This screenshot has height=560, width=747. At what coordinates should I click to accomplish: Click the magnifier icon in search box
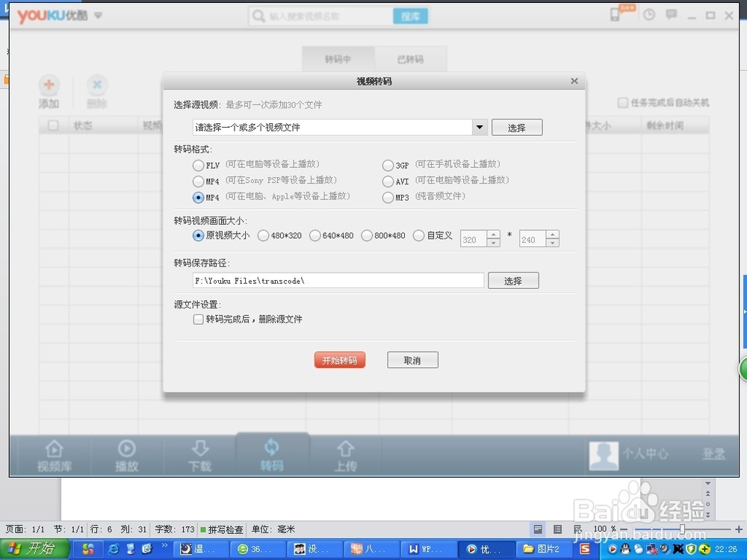click(x=258, y=16)
